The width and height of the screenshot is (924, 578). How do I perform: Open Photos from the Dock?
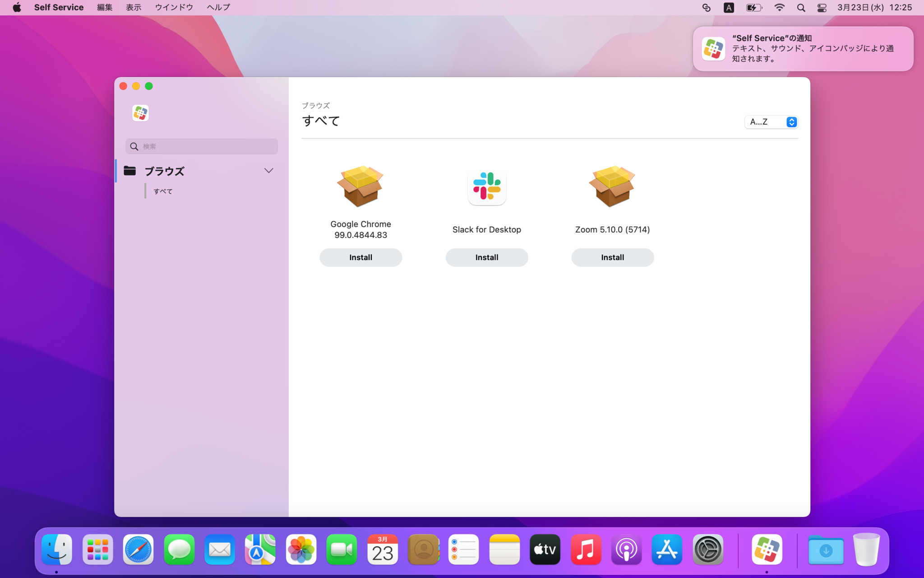(x=301, y=550)
